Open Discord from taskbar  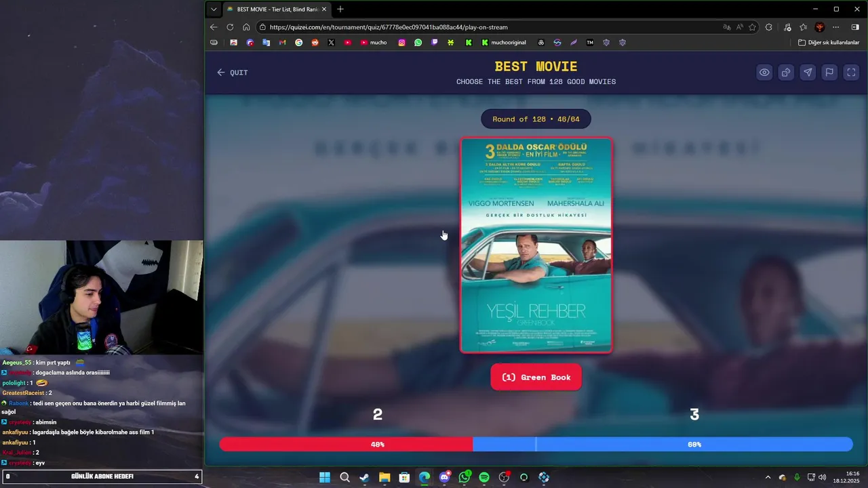(x=444, y=477)
